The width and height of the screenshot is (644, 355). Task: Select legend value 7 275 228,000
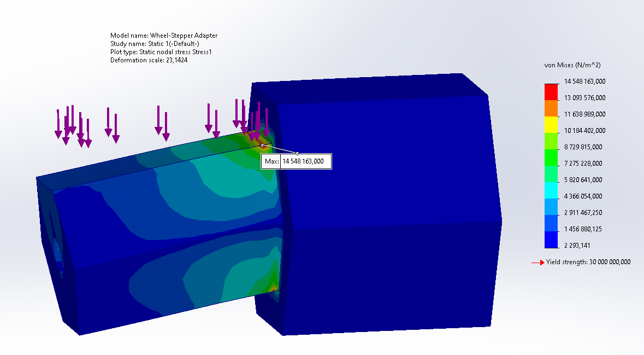[583, 164]
